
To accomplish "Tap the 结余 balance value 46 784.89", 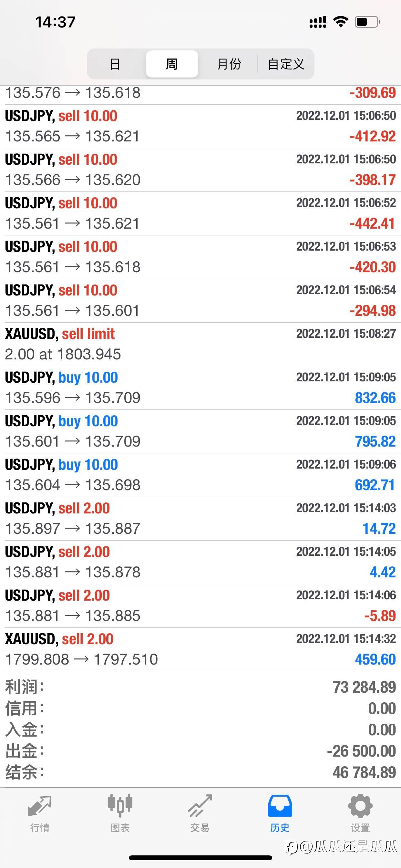I will 364,772.
